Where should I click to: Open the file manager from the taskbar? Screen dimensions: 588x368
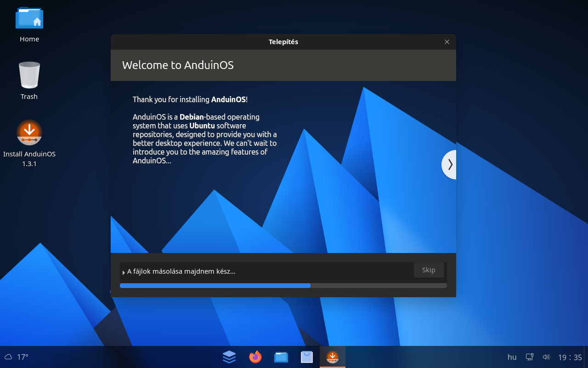click(281, 357)
